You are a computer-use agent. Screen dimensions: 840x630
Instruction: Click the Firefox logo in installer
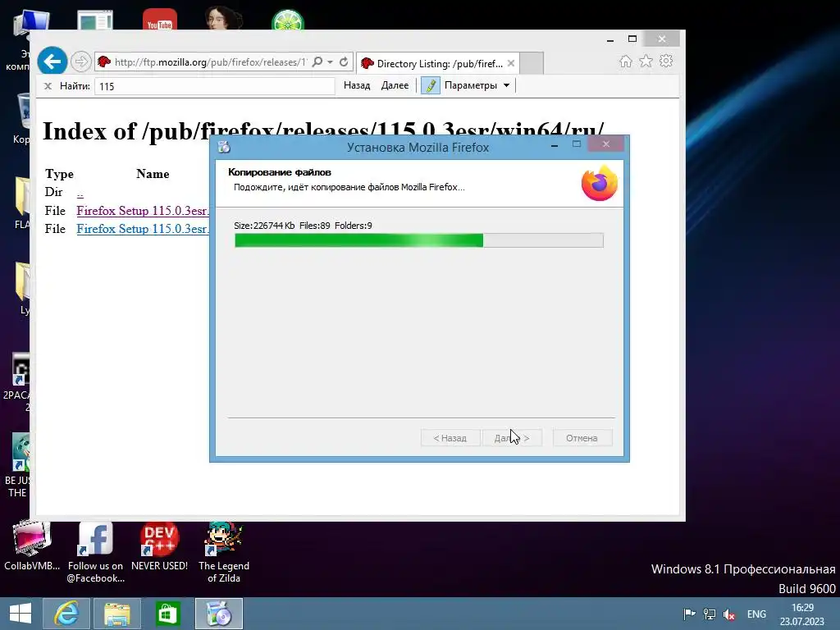pos(600,183)
